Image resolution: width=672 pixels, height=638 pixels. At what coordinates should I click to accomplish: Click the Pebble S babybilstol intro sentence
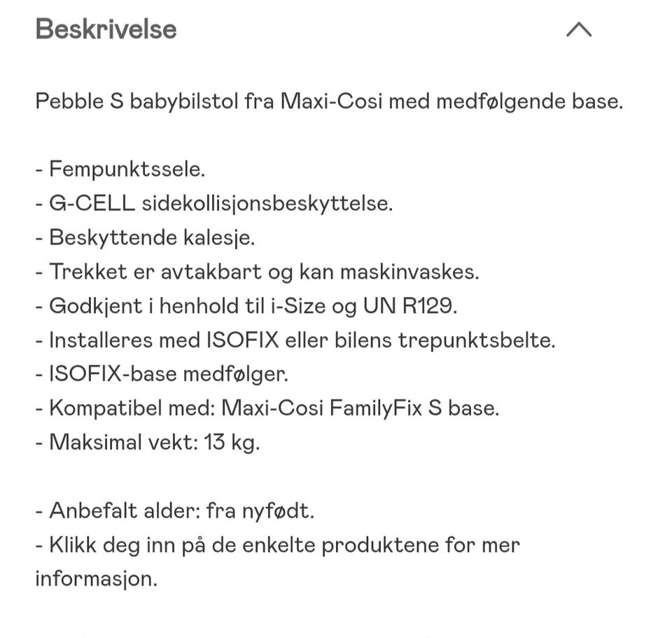click(x=329, y=102)
